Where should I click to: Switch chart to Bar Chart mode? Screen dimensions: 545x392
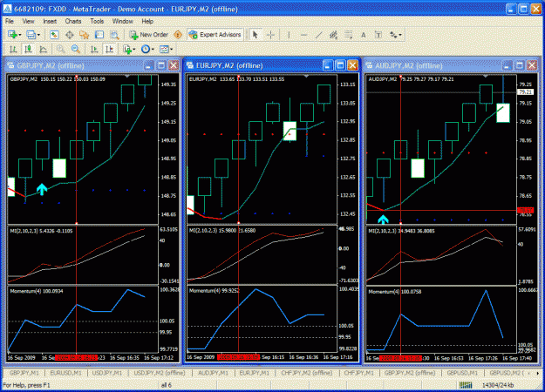tap(13, 50)
